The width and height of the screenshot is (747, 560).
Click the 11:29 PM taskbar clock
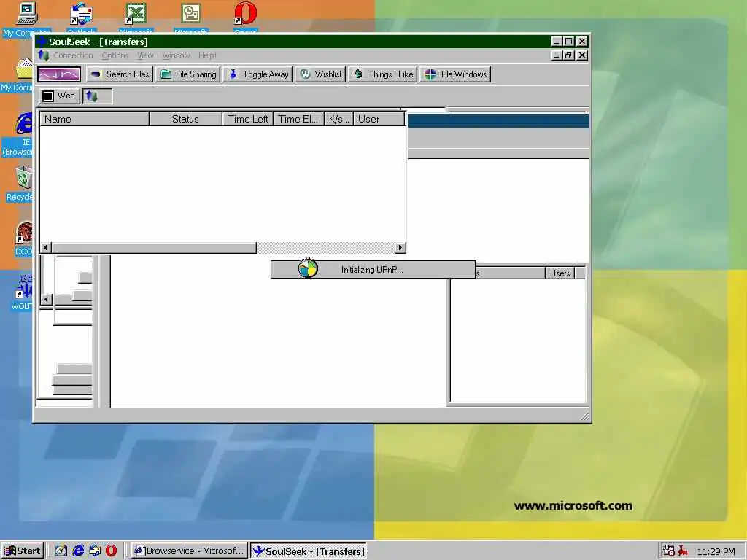tap(716, 551)
